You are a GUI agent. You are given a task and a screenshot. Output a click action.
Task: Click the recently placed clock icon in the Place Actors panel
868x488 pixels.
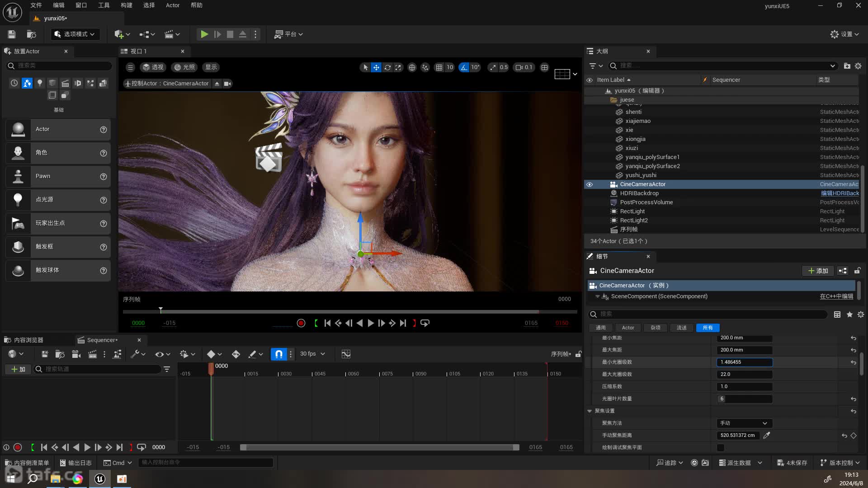point(14,83)
